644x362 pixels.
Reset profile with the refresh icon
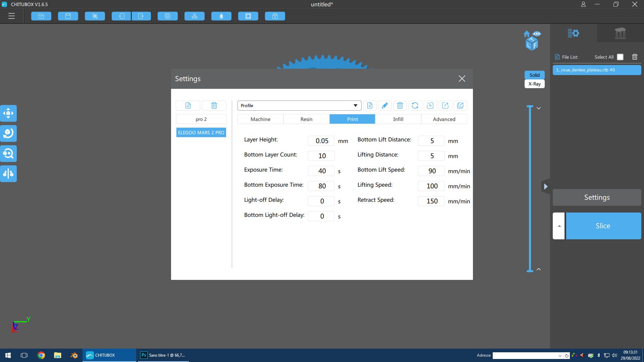pyautogui.click(x=415, y=106)
